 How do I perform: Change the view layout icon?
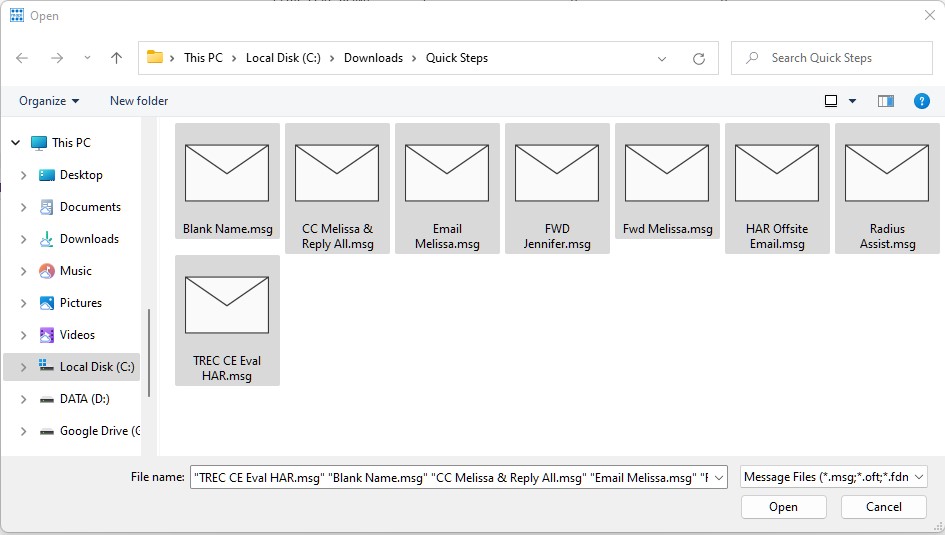point(830,101)
